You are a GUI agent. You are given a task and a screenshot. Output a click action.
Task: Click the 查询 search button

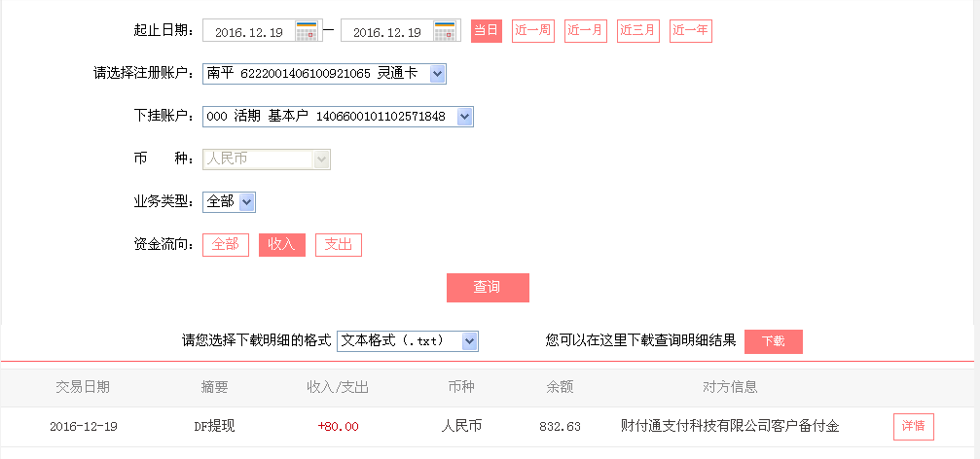tap(488, 287)
